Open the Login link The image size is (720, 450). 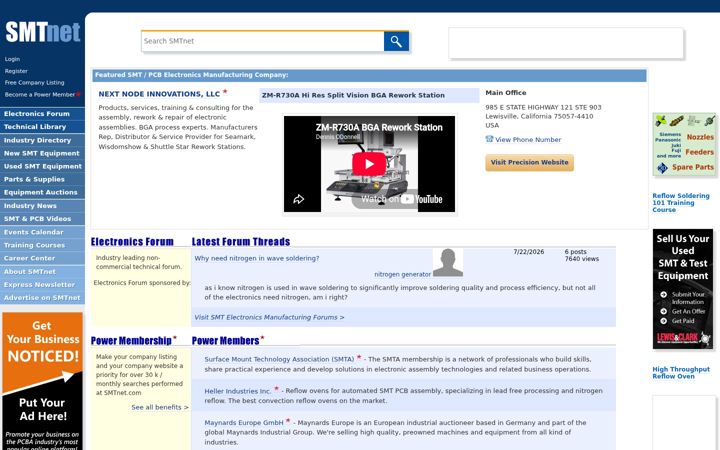(x=12, y=59)
